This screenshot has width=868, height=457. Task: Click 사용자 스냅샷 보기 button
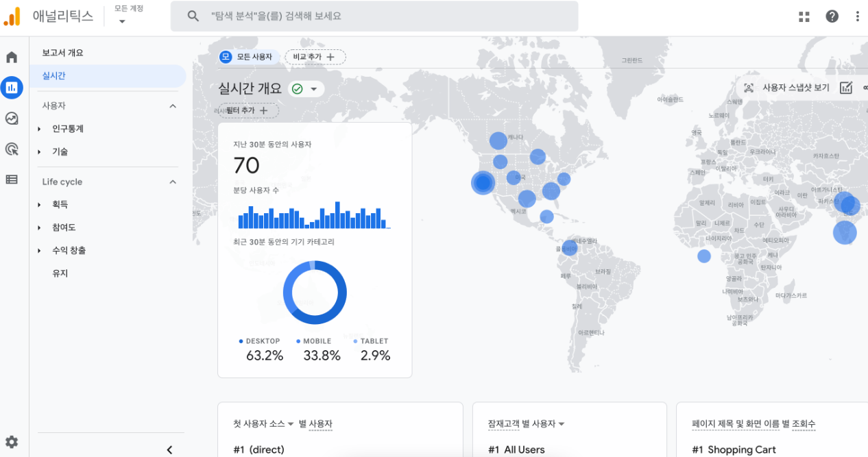click(787, 88)
